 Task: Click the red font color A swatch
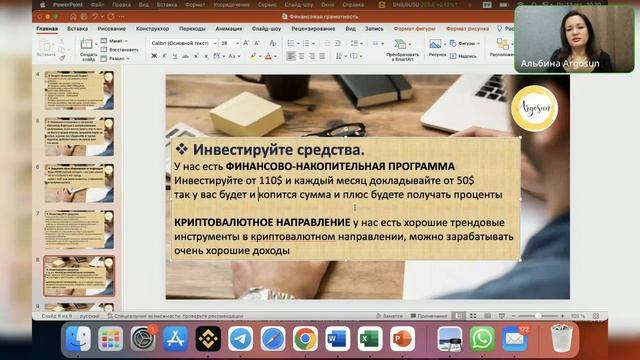coord(268,56)
